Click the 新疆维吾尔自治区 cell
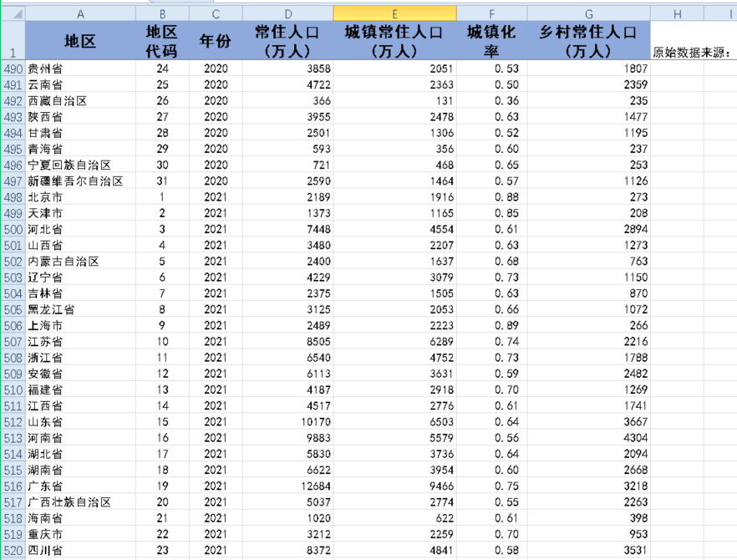Screen dimensions: 737x560 click(80, 181)
